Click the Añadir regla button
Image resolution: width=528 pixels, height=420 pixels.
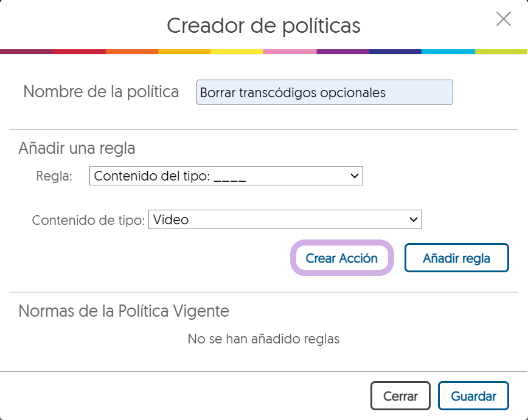click(x=456, y=258)
